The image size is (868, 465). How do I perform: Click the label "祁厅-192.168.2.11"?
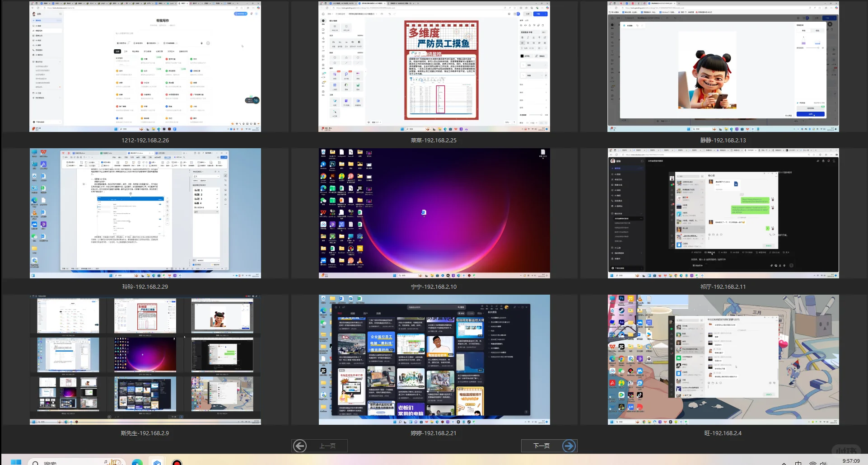[723, 287]
